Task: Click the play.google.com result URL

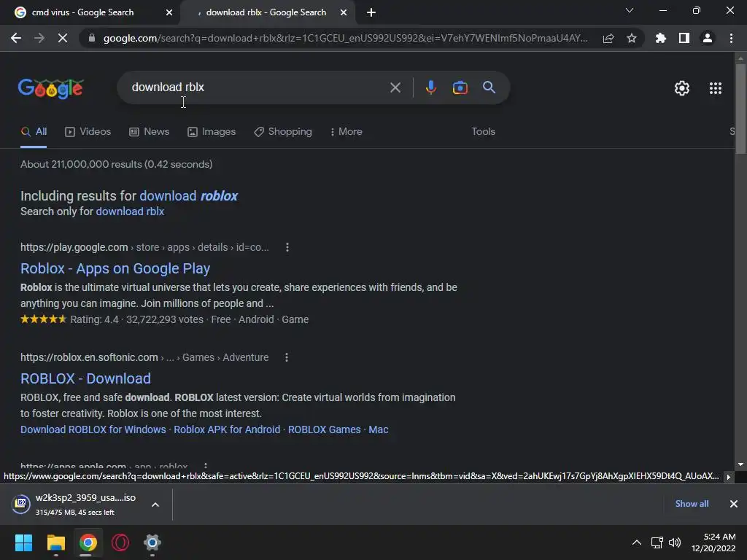Action: 144,248
